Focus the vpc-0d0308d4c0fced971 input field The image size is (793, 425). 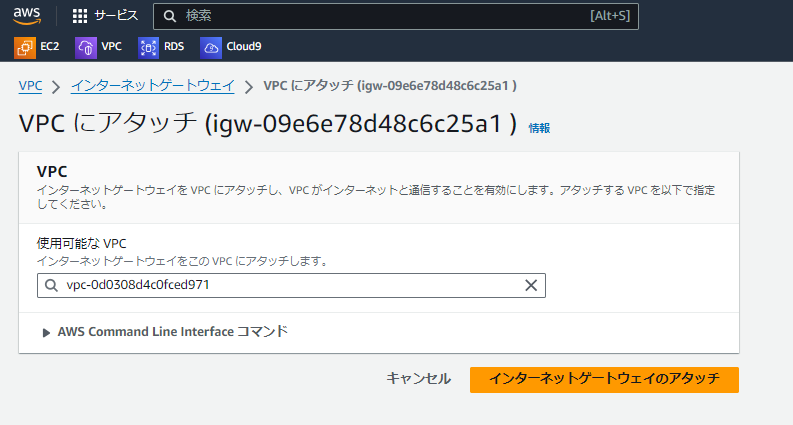point(291,285)
